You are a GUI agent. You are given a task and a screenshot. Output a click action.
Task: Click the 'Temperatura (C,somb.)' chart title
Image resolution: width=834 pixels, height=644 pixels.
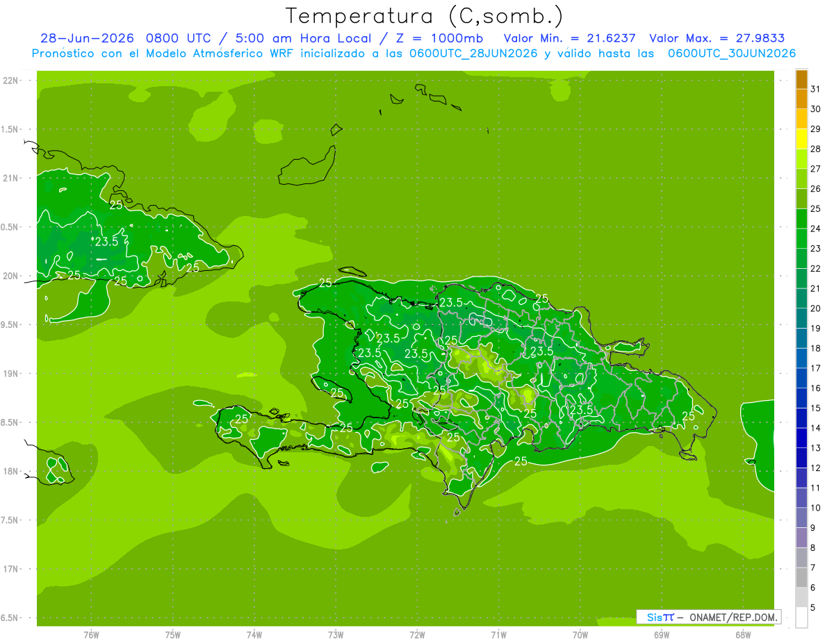click(x=424, y=16)
